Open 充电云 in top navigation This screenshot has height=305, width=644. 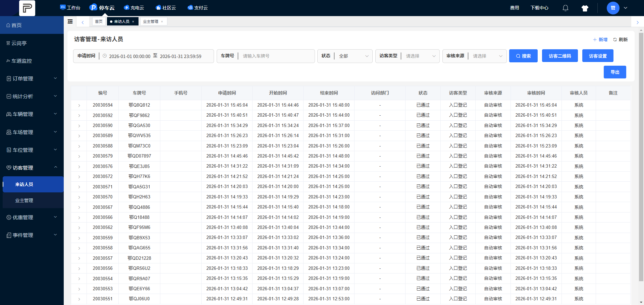[134, 8]
